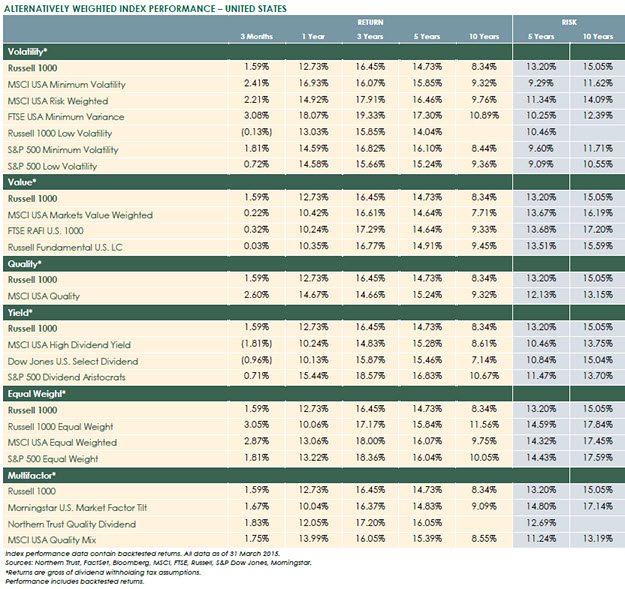Select the 13.99% value in MSCI USA Quality Mix
The height and width of the screenshot is (589, 625).
point(313,539)
